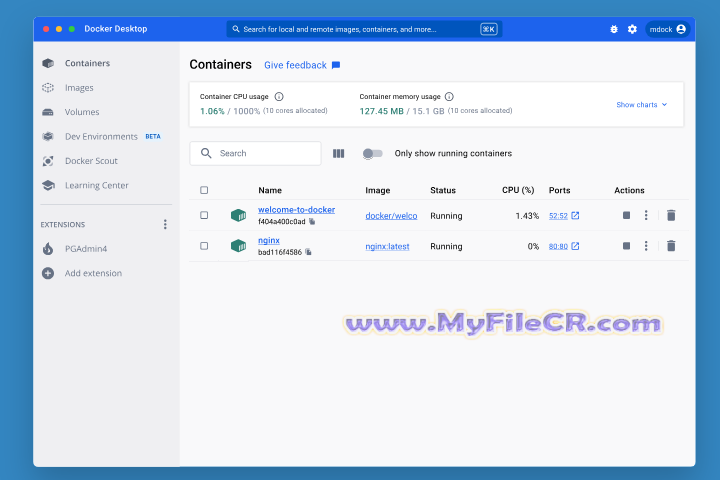Image resolution: width=720 pixels, height=480 pixels.
Task: Click the Add extension plus icon
Action: pyautogui.click(x=48, y=273)
